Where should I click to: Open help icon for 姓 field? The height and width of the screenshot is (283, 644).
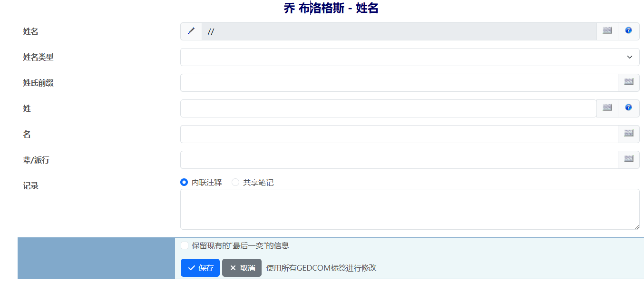629,108
